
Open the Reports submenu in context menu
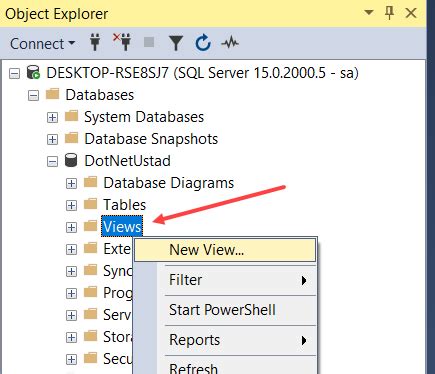click(x=225, y=340)
